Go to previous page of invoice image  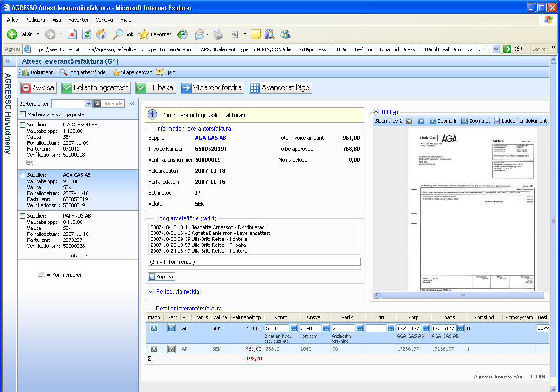(409, 121)
